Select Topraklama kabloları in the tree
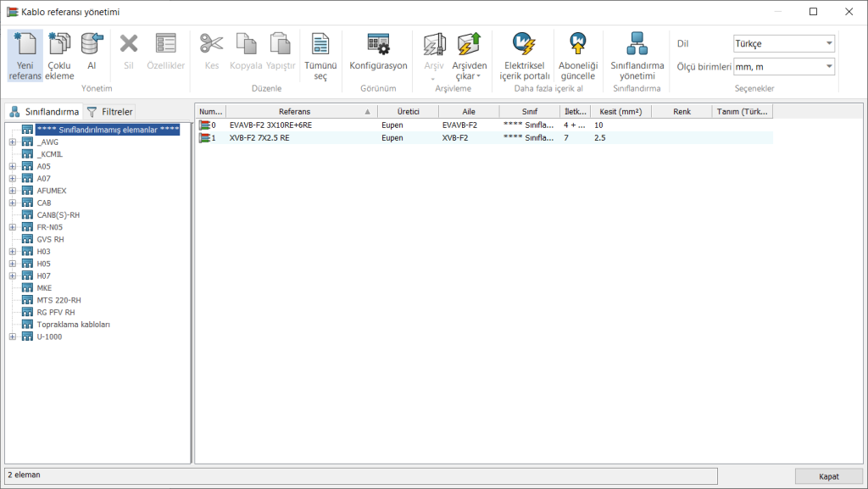868x489 pixels. click(x=73, y=325)
